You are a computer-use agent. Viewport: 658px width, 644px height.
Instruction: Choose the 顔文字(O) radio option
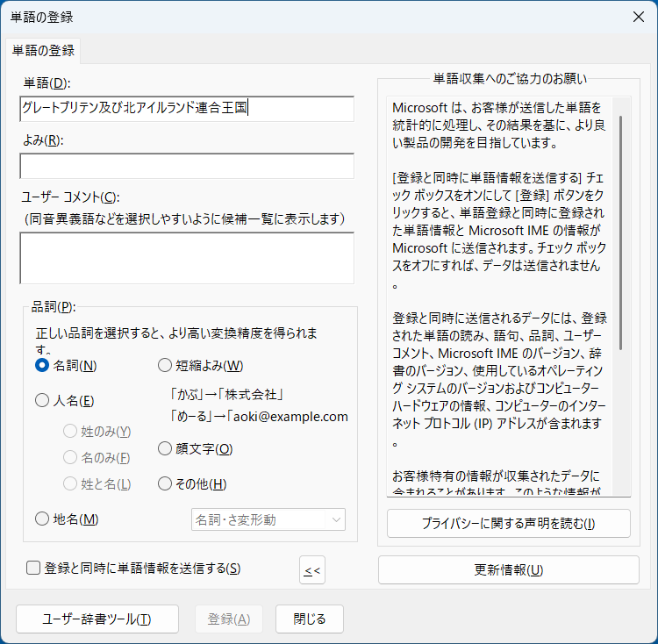point(165,449)
